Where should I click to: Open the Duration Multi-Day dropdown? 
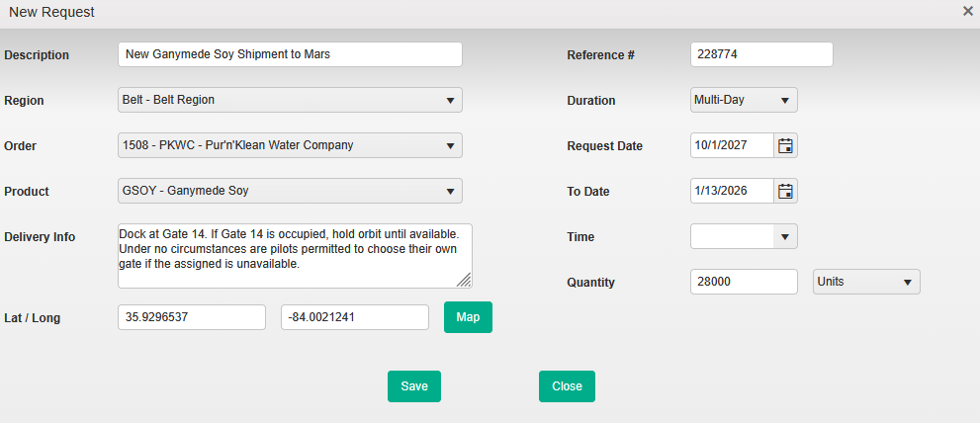[743, 100]
